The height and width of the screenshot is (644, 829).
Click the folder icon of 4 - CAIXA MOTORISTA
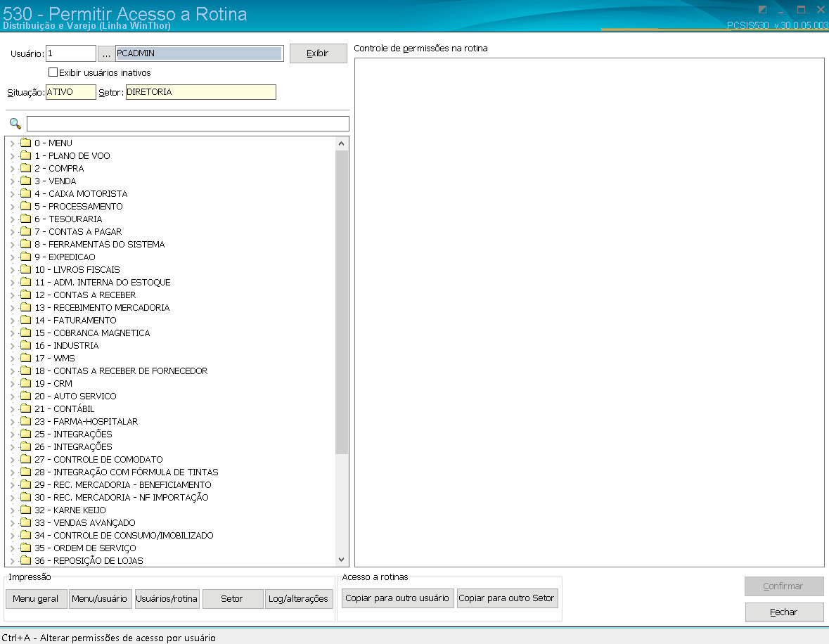coord(25,193)
